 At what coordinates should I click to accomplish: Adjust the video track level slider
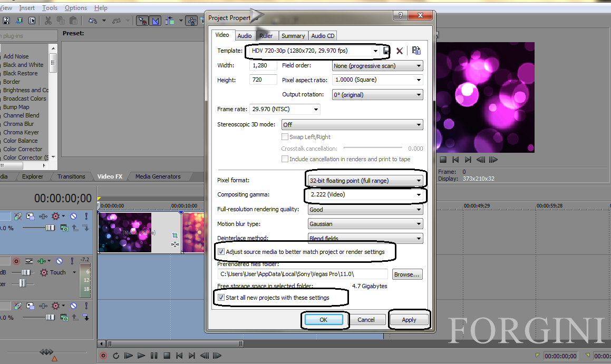[x=50, y=228]
